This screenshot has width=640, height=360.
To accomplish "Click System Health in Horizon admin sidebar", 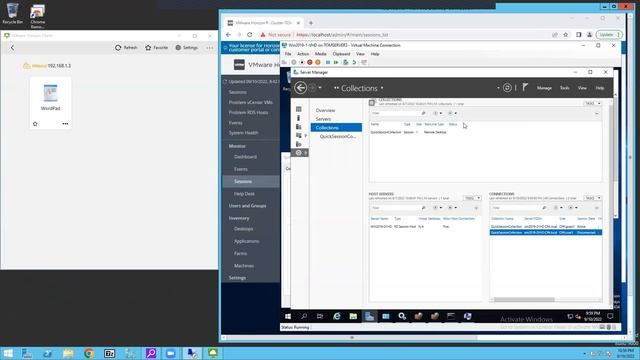I will click(243, 133).
